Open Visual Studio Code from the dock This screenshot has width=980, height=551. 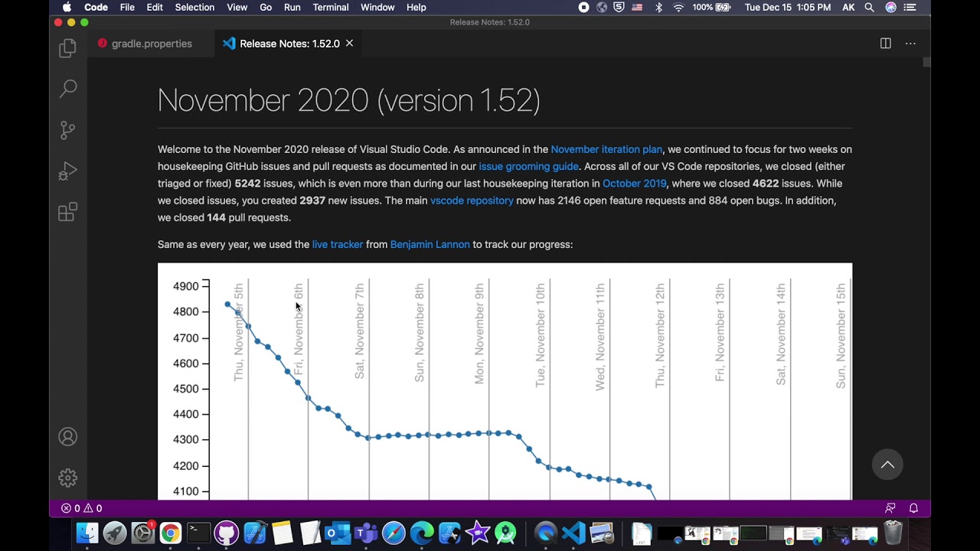coord(573,533)
